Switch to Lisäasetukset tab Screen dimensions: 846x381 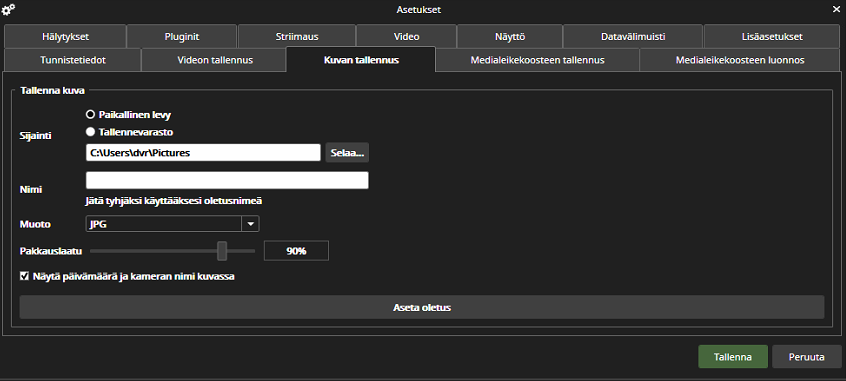[x=772, y=37]
